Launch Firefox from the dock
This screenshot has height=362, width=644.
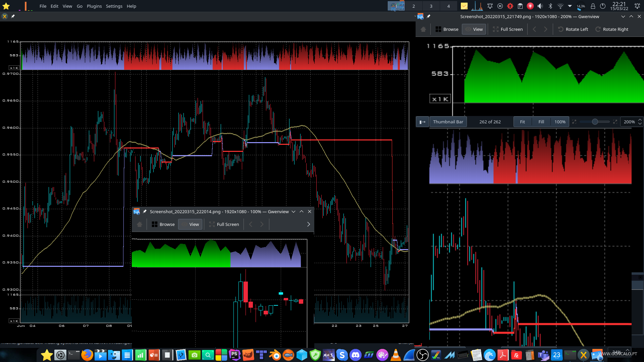tap(87, 355)
